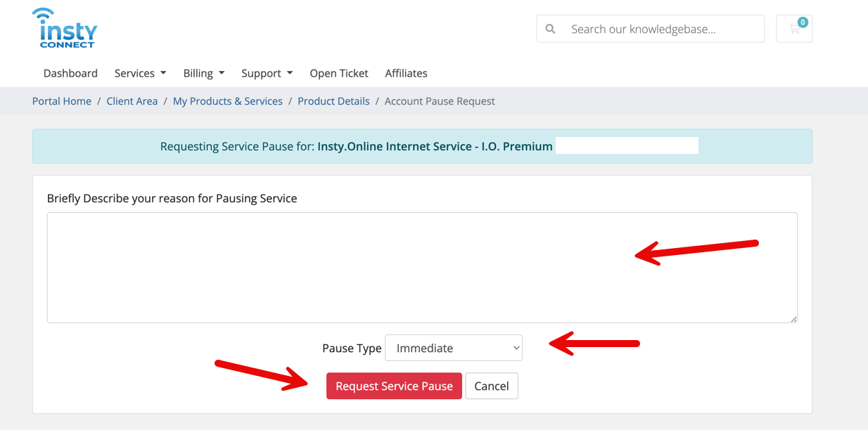This screenshot has height=430, width=868.
Task: Return to Product Details breadcrumb link
Action: [x=333, y=101]
